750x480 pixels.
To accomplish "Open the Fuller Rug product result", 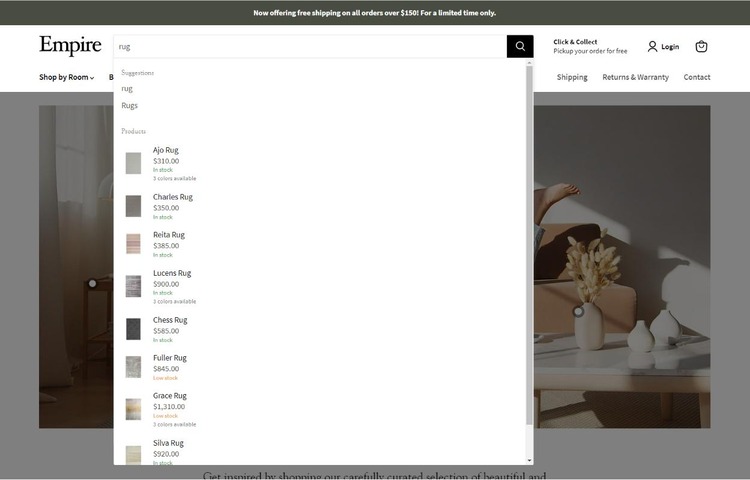I will pos(170,358).
